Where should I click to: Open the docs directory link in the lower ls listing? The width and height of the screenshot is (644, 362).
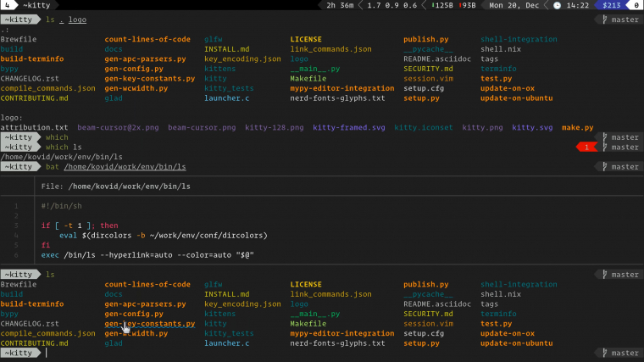pos(114,294)
